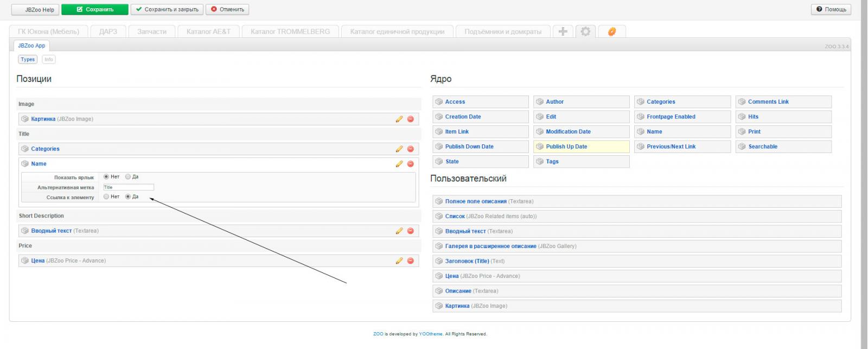
Task: Remove the Categories element with red icon
Action: 410,149
